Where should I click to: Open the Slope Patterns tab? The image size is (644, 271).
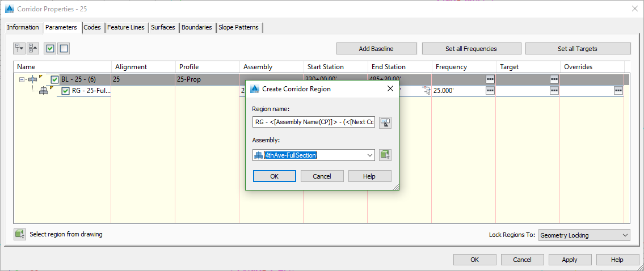coord(238,27)
